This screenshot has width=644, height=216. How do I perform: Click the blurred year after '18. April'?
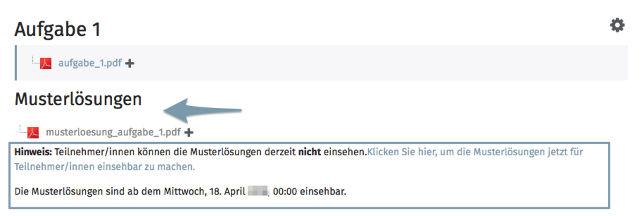pos(258,191)
